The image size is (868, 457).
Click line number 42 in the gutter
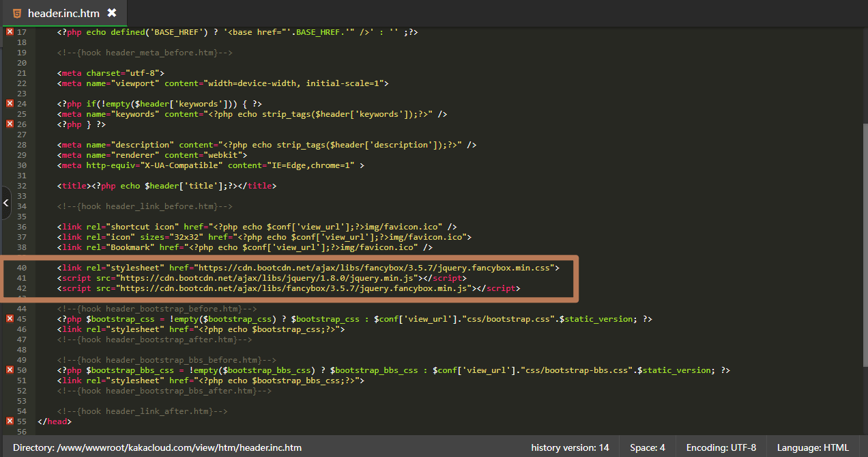[21, 288]
